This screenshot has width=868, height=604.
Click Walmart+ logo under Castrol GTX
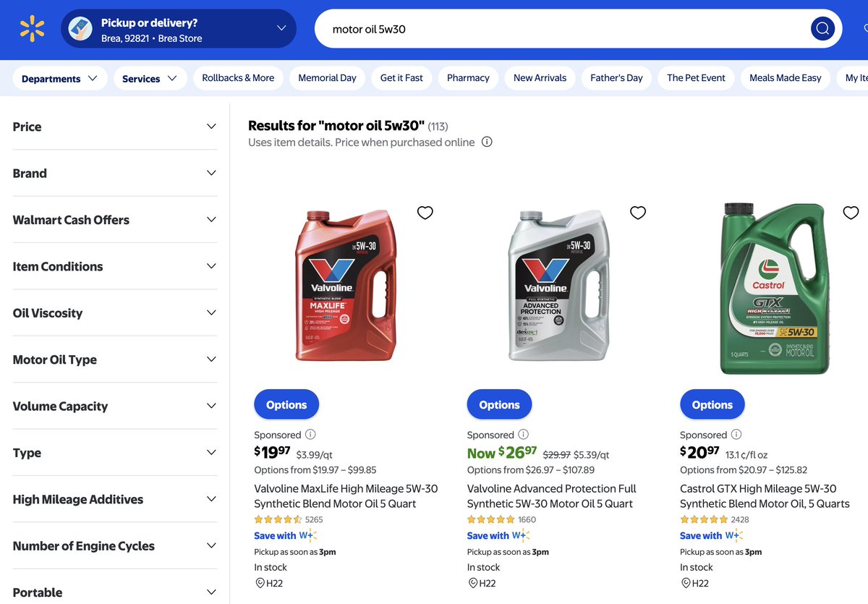734,535
